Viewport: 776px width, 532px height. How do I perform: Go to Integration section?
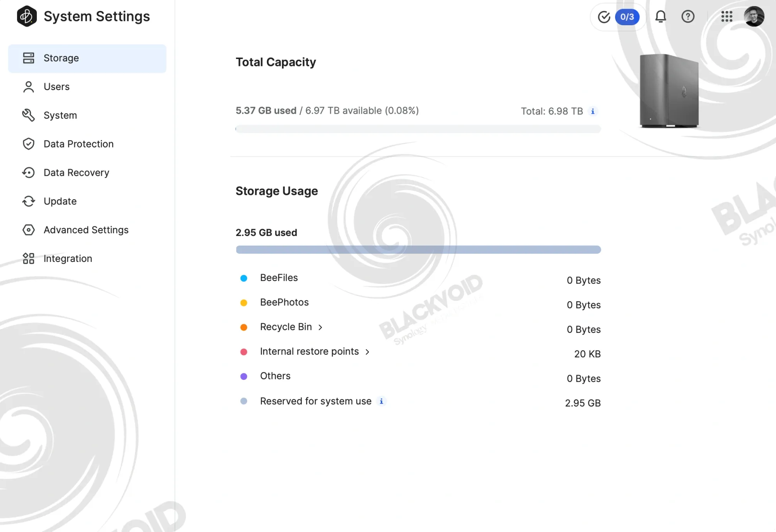[x=87, y=259]
